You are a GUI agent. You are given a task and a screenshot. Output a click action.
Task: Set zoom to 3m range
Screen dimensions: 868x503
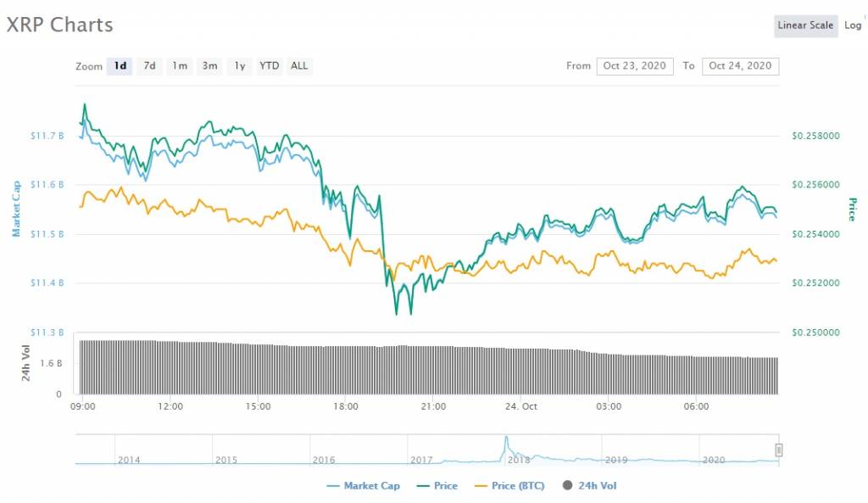(209, 66)
